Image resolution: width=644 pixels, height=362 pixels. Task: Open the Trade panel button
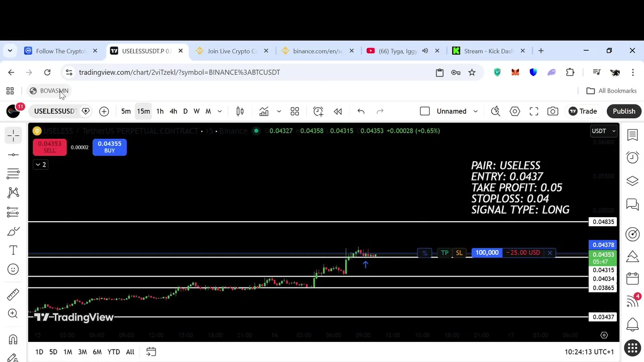click(x=583, y=111)
